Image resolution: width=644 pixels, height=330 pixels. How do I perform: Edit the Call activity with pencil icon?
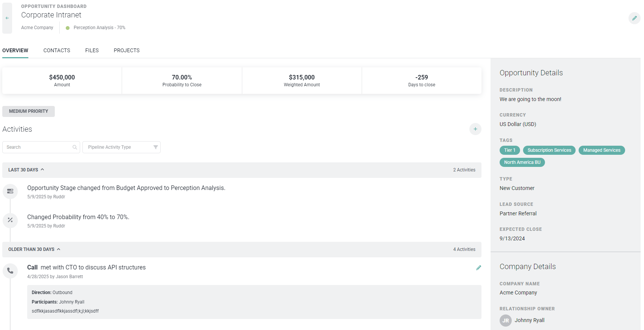coord(478,268)
